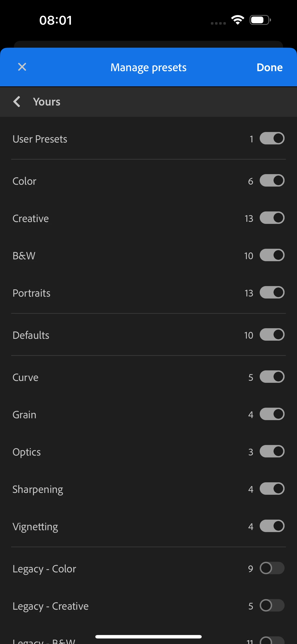Viewport: 297px width, 644px height.
Task: Tap the Wi-Fi status icon
Action: 238,20
